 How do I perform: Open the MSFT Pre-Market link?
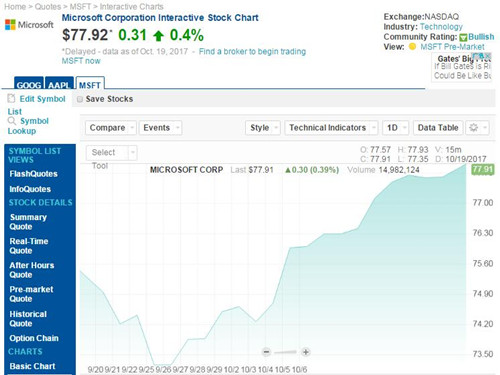coord(452,47)
